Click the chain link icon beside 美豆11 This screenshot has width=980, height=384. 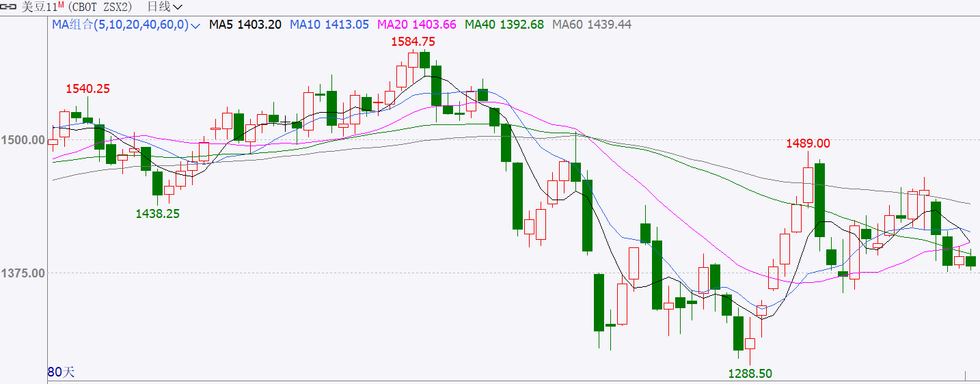(10, 7)
